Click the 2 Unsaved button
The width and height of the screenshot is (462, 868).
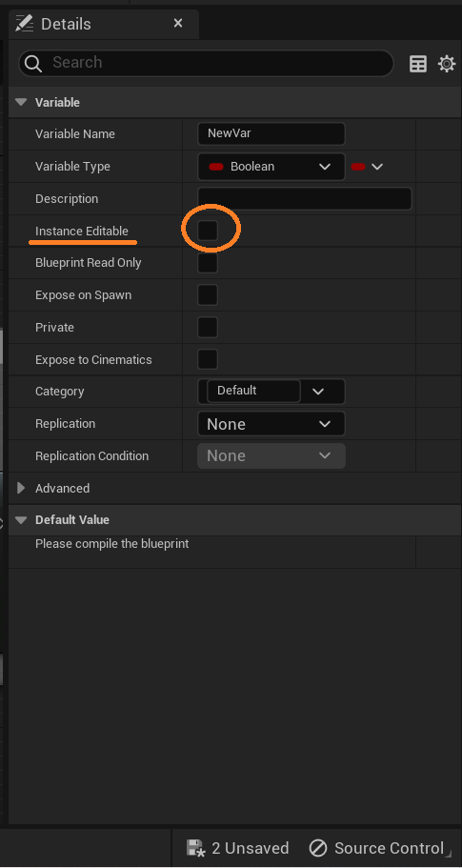pos(237,848)
